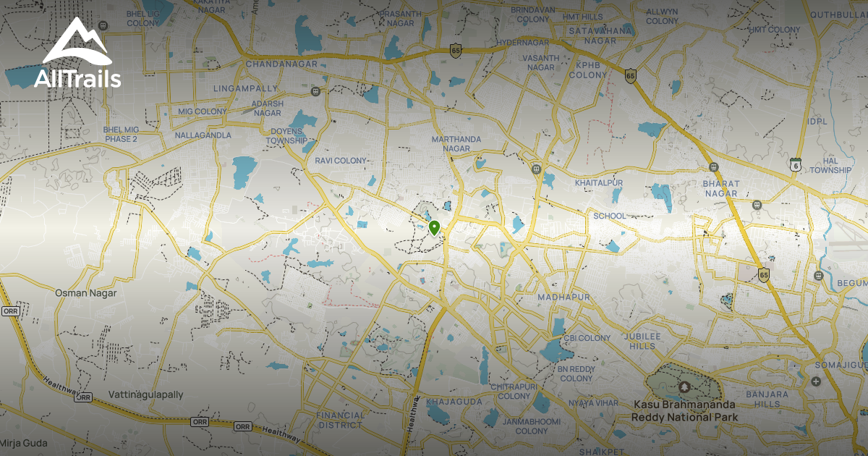Viewport: 868px width, 456px height.
Task: Click the tree icon in the national park
Action: pos(685,387)
